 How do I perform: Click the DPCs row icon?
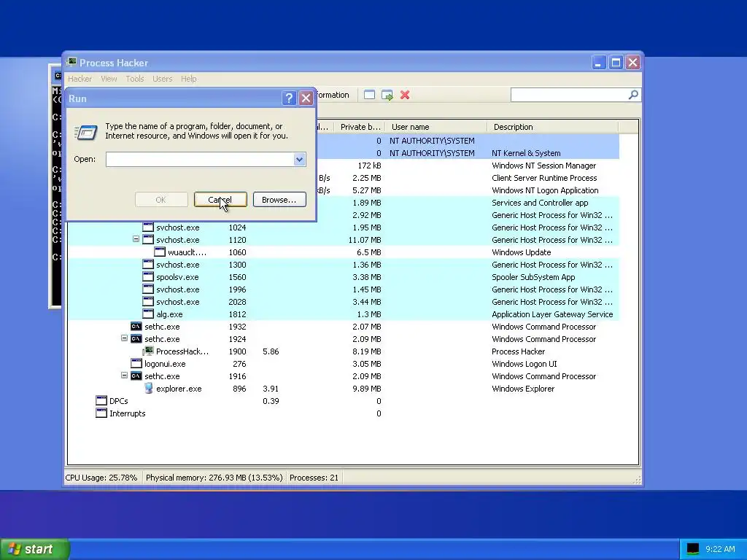pyautogui.click(x=101, y=401)
